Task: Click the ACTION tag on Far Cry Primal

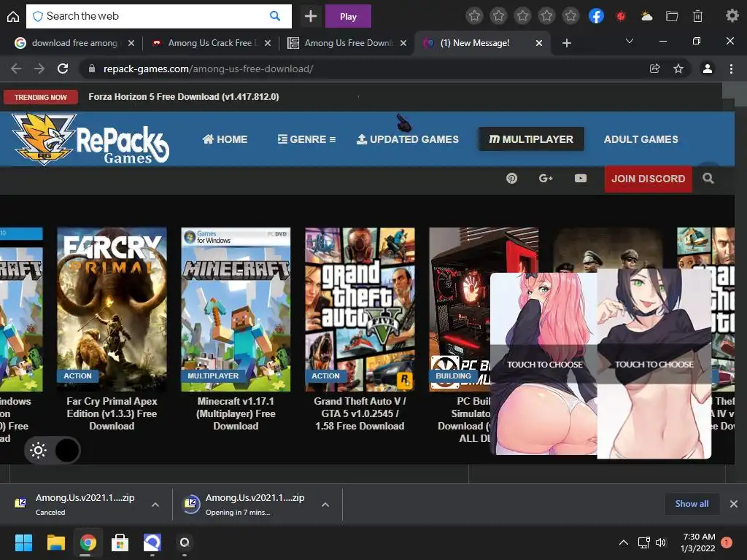Action: coord(77,376)
